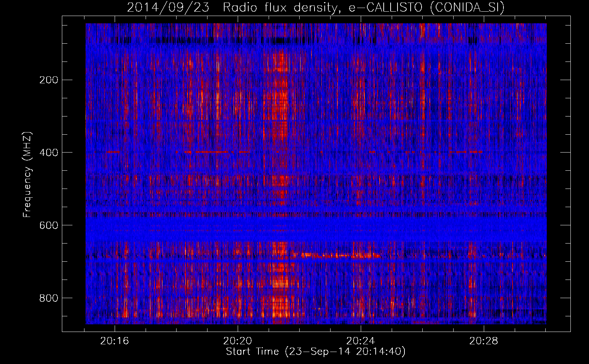
Task: Click the '20:24' time tick label
Action: 361,341
